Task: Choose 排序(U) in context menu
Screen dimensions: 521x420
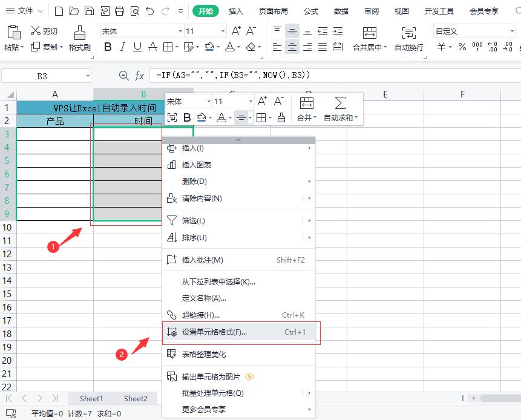Action: click(238, 238)
